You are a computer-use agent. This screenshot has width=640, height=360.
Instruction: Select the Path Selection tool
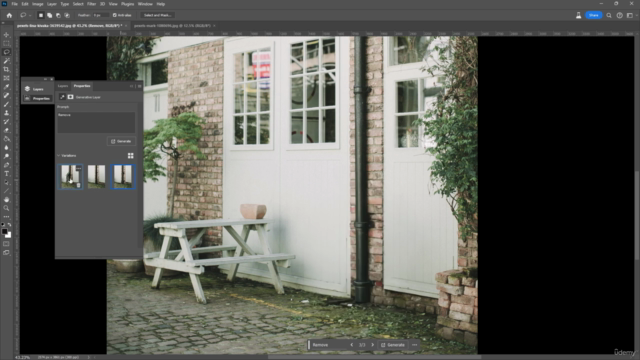[6, 182]
